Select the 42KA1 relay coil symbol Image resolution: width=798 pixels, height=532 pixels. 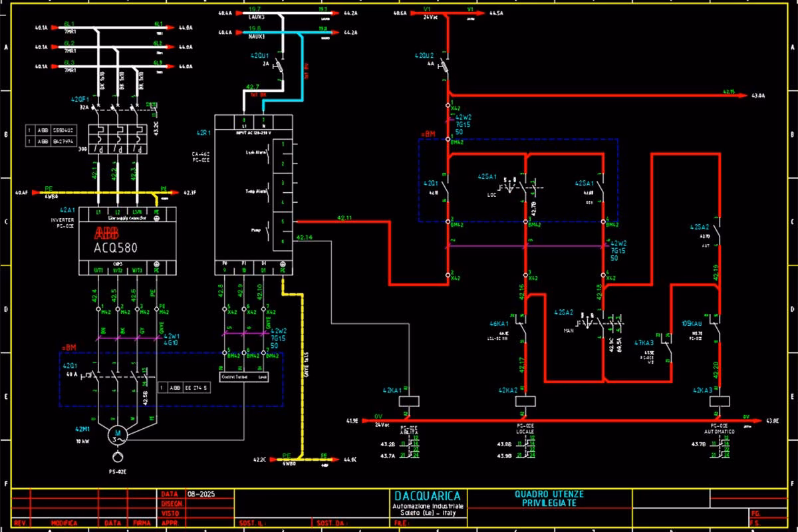click(410, 400)
